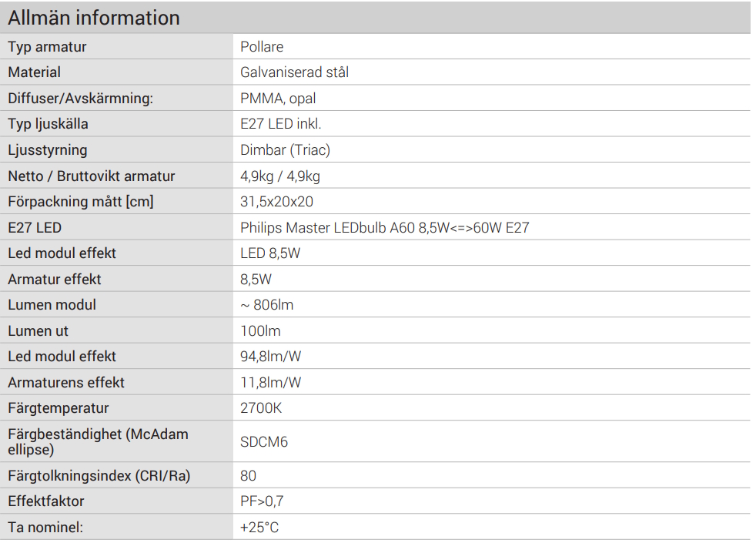Click the "Diffuser/Avskärmning:" label
This screenshot has height=543, width=756.
81,99
